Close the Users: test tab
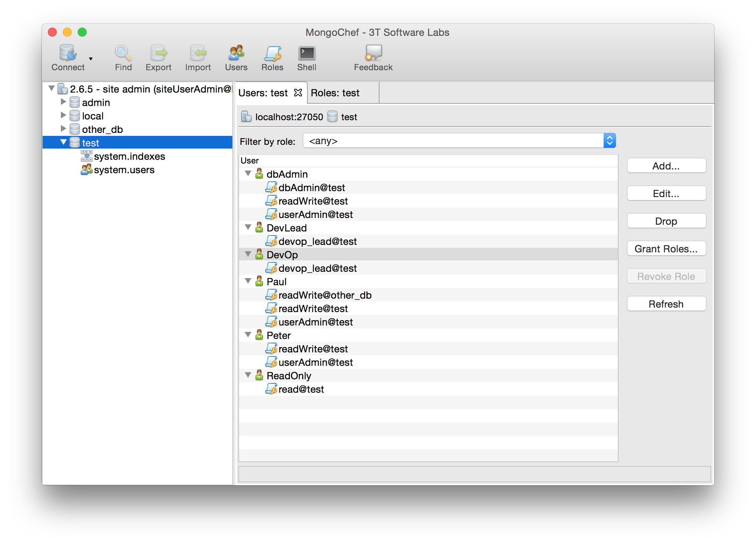 [x=298, y=93]
